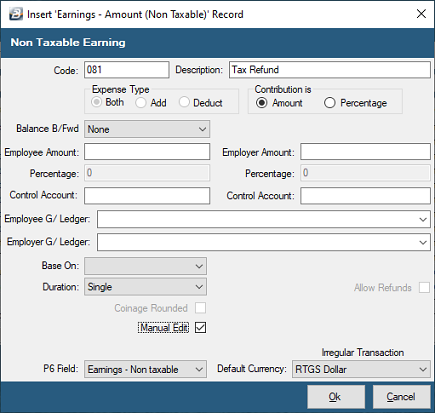435x413 pixels.
Task: Toggle the Manual Edit checkbox
Action: coord(200,328)
